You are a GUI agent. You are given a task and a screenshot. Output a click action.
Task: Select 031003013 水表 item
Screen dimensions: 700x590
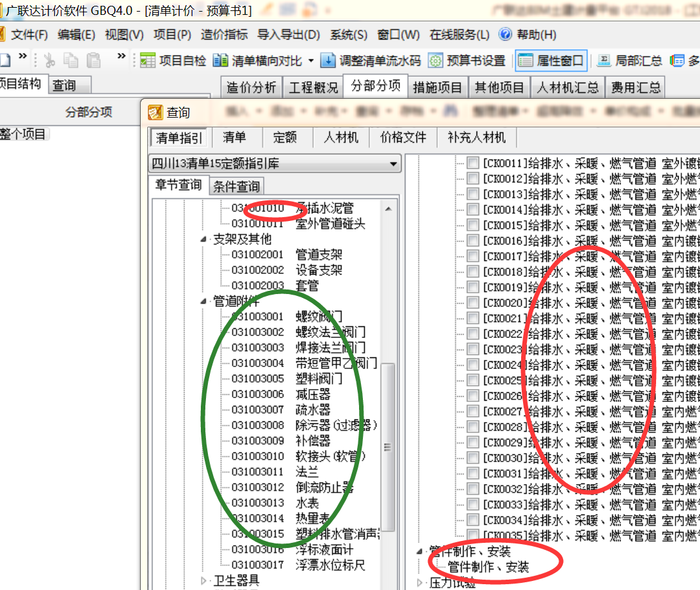pos(275,503)
